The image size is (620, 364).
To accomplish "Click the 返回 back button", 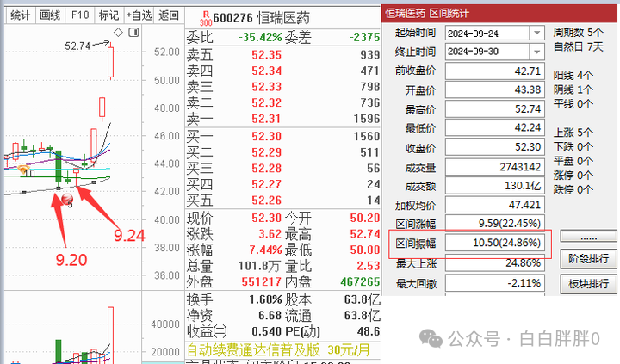I will tap(169, 15).
